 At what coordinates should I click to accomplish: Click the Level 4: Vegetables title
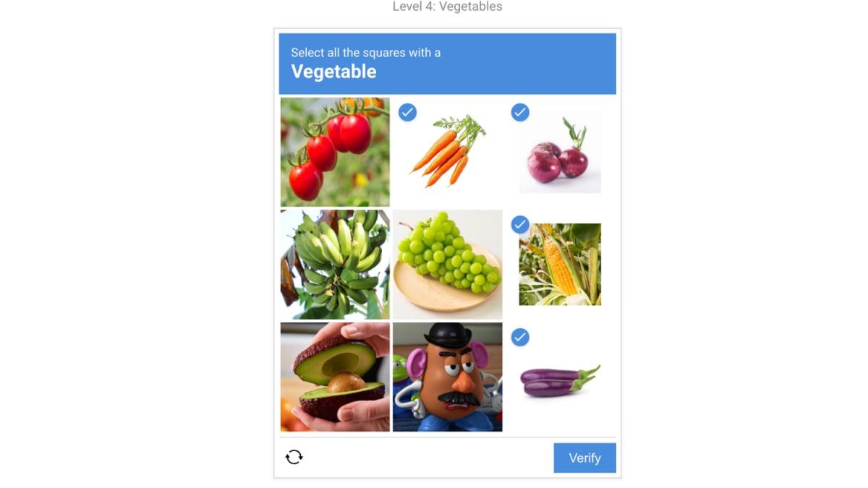coord(448,7)
